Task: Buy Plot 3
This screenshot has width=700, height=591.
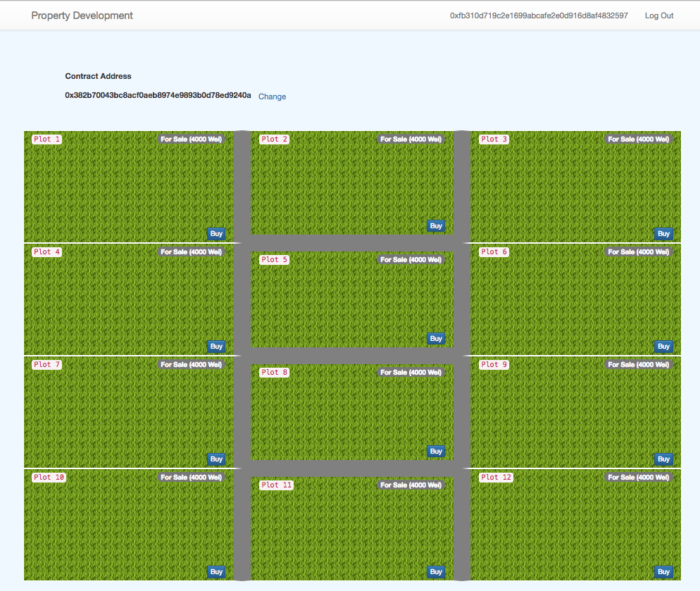Action: tap(663, 234)
